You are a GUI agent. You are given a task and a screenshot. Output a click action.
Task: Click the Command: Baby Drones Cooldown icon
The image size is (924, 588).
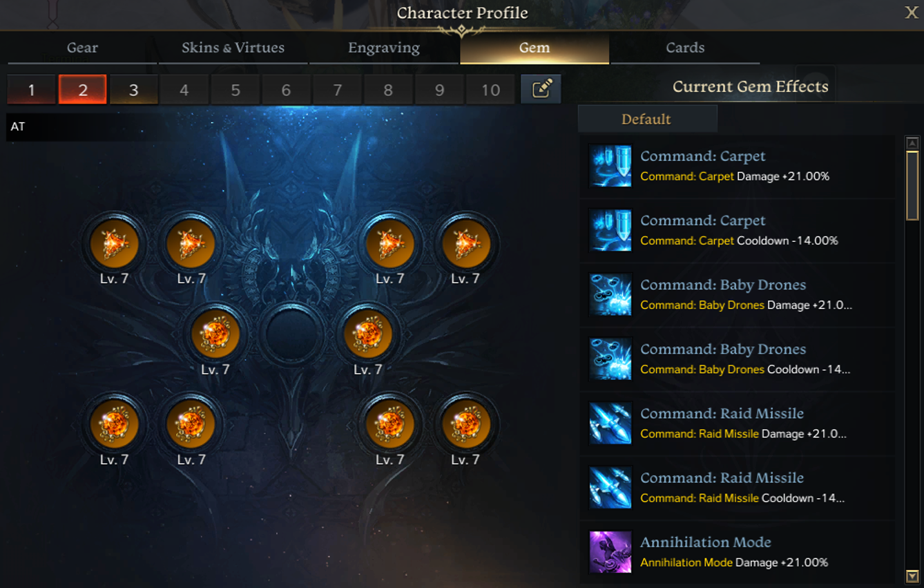click(610, 359)
